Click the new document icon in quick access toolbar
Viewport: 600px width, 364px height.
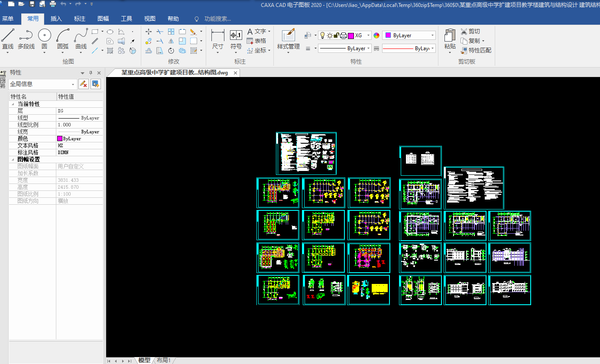pyautogui.click(x=11, y=4)
